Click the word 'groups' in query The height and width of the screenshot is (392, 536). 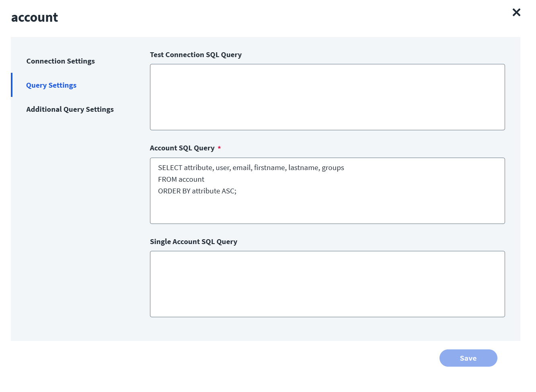333,168
